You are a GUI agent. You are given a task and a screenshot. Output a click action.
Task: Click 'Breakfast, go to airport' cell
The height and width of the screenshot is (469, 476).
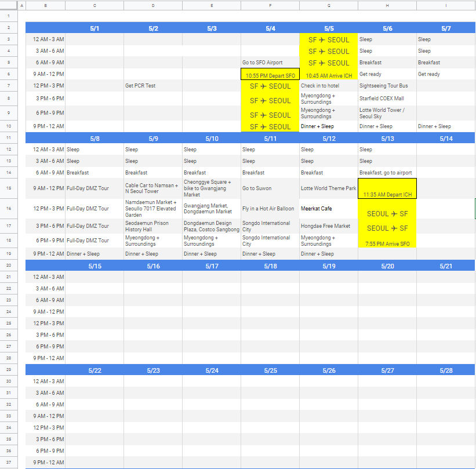pyautogui.click(x=387, y=173)
